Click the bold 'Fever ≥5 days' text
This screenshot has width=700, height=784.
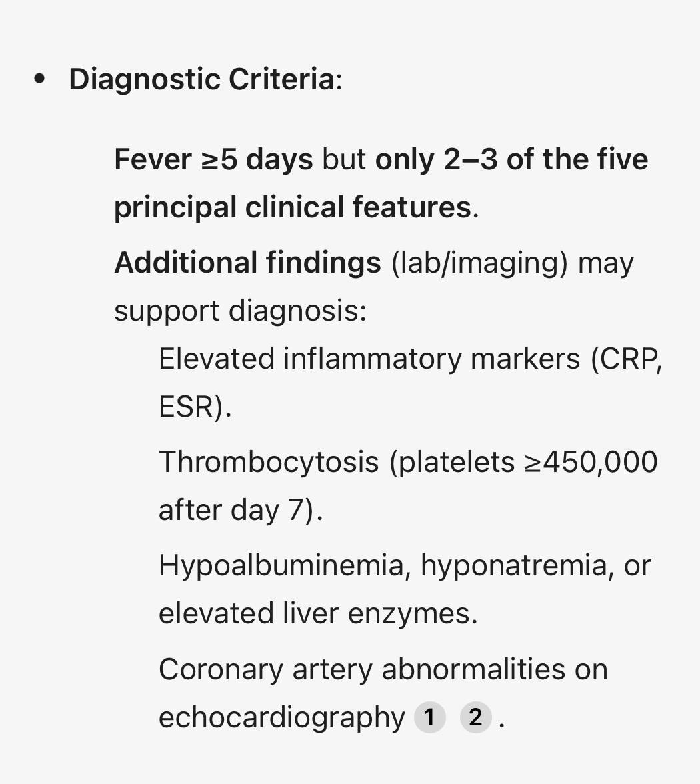point(213,159)
